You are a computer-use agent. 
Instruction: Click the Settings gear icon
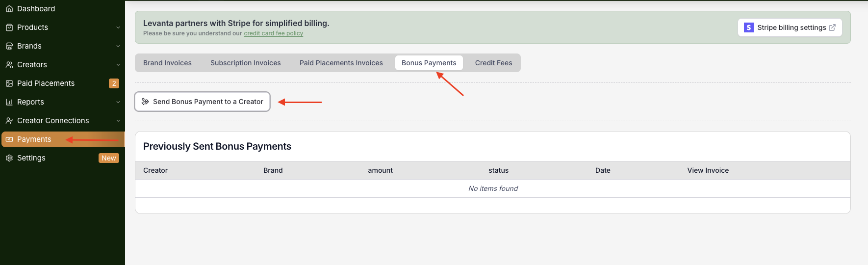9,158
